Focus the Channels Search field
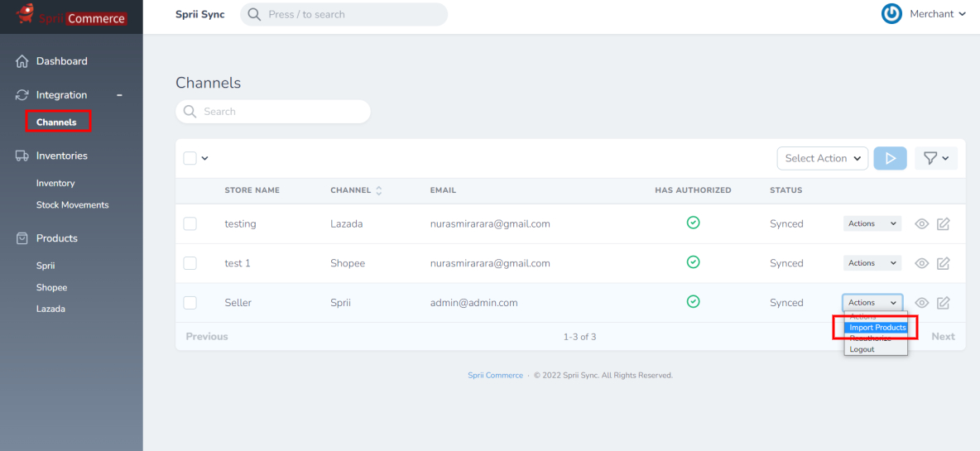Image resolution: width=980 pixels, height=451 pixels. [273, 112]
